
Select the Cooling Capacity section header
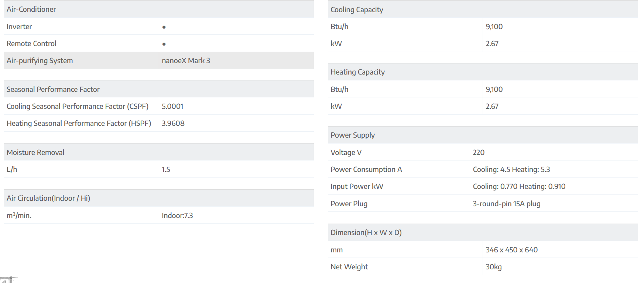point(357,10)
